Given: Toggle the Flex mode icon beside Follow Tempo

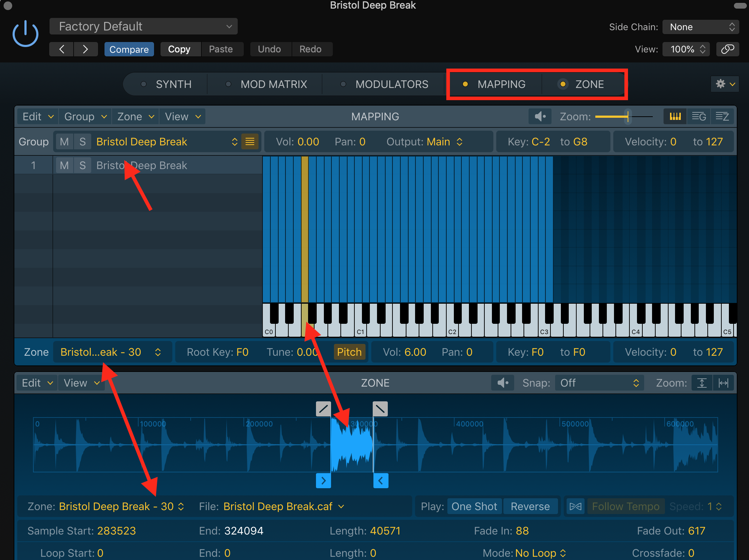Looking at the screenshot, I should pyautogui.click(x=575, y=507).
